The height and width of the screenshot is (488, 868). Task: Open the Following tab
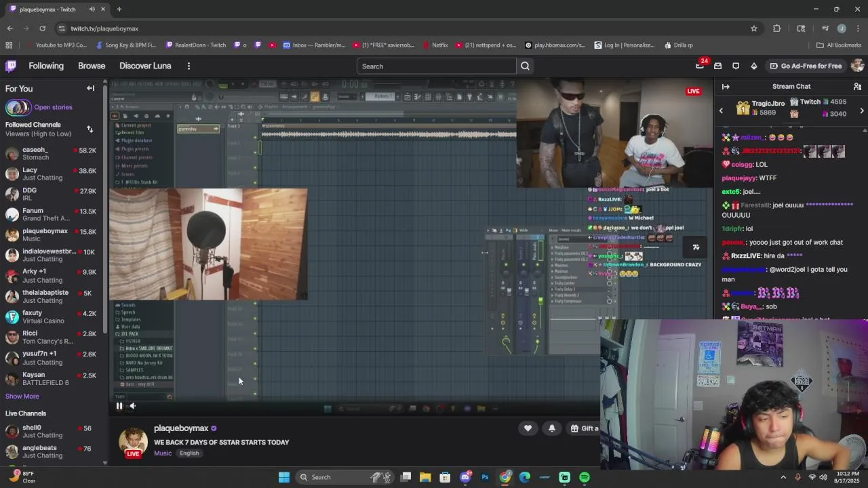[46, 66]
